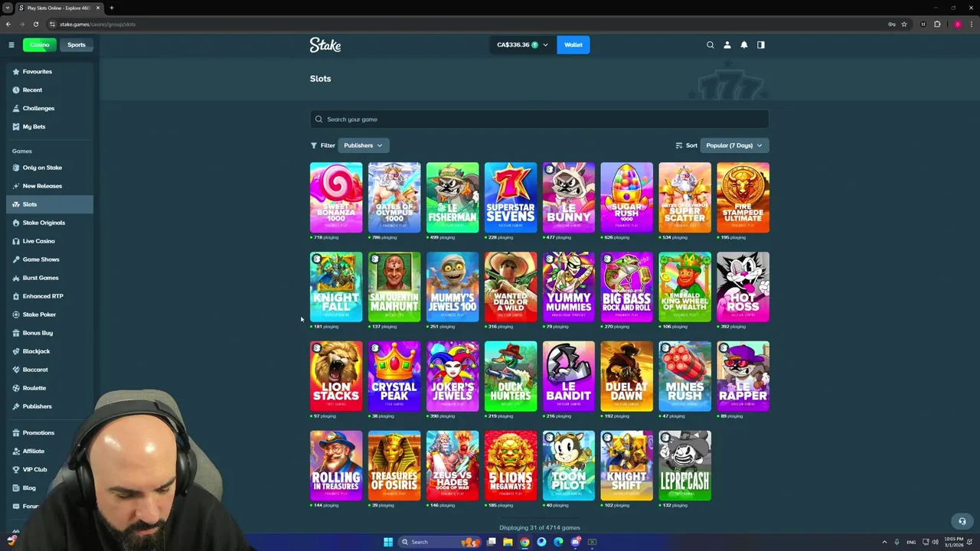Open Le Bandit game tile

click(569, 377)
